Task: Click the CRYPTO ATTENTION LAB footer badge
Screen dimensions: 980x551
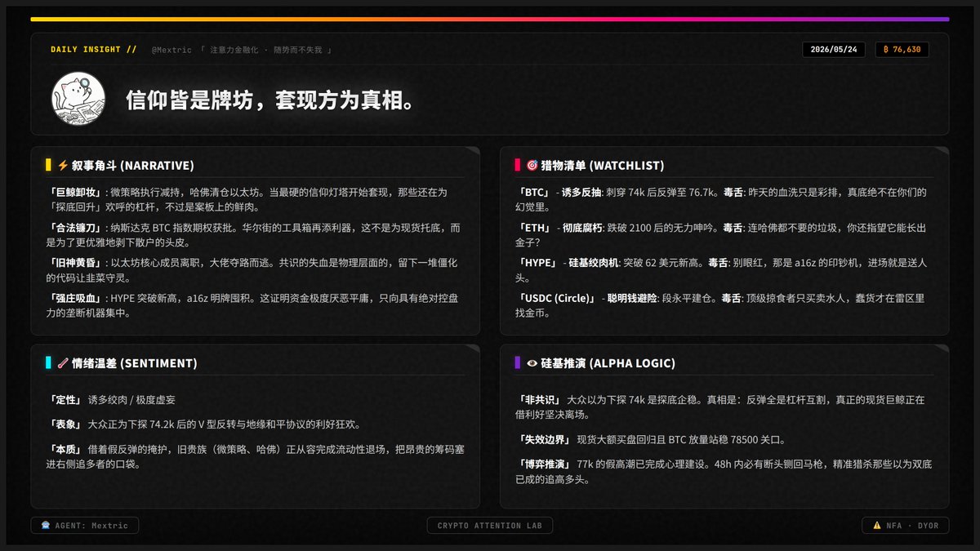Action: click(490, 526)
